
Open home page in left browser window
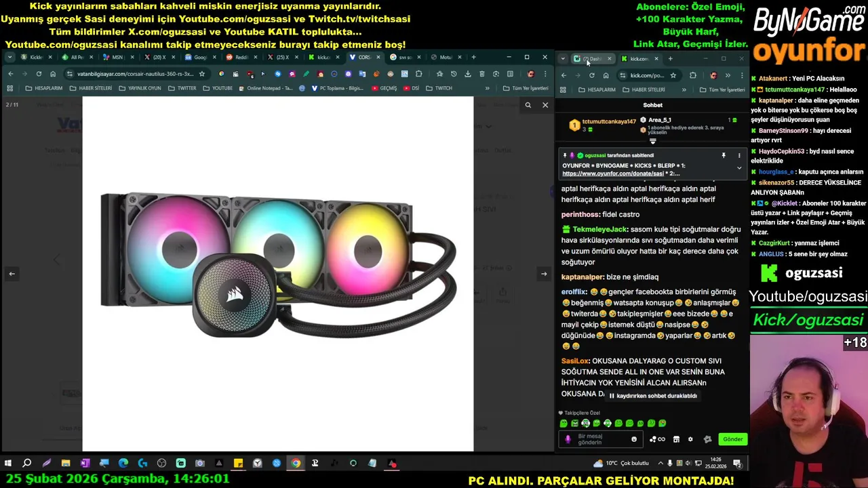point(53,74)
